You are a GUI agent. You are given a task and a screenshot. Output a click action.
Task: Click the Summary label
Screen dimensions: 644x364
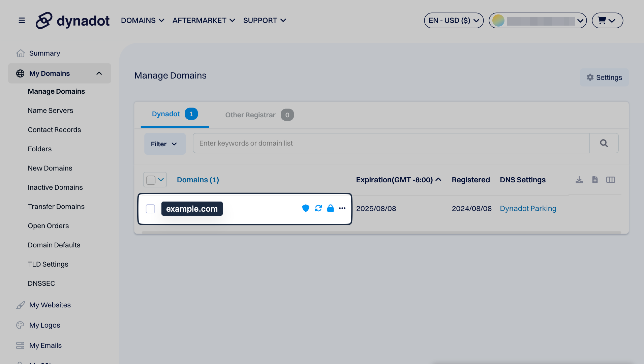pos(45,53)
